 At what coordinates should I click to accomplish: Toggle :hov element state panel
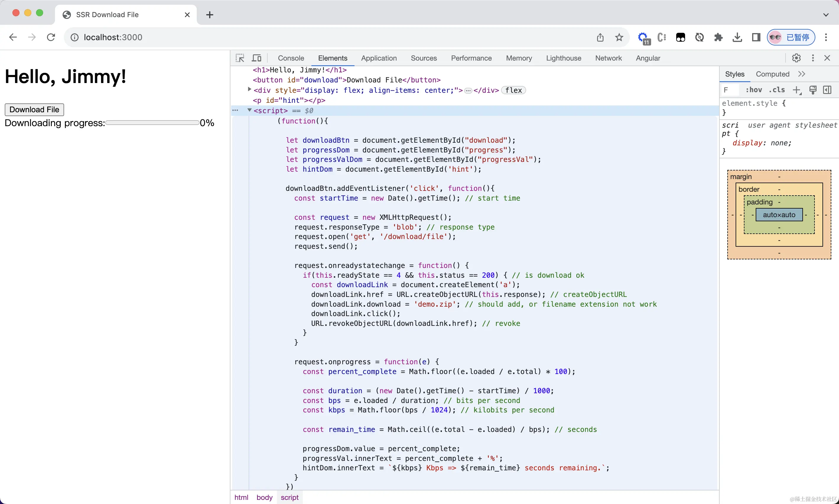(754, 90)
